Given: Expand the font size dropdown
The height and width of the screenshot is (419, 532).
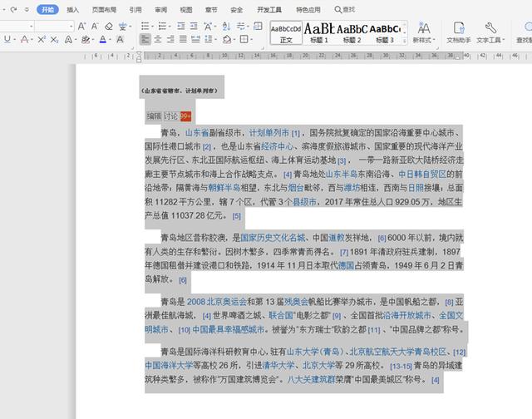Looking at the screenshot, I should (71, 26).
